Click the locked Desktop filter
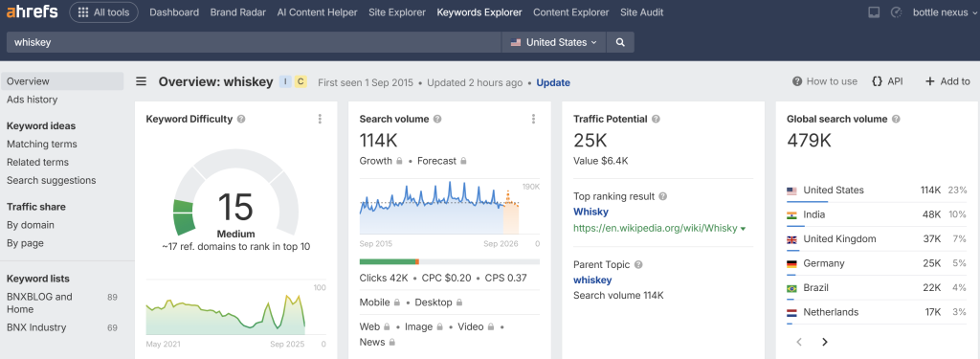The width and height of the screenshot is (980, 359). coord(438,303)
